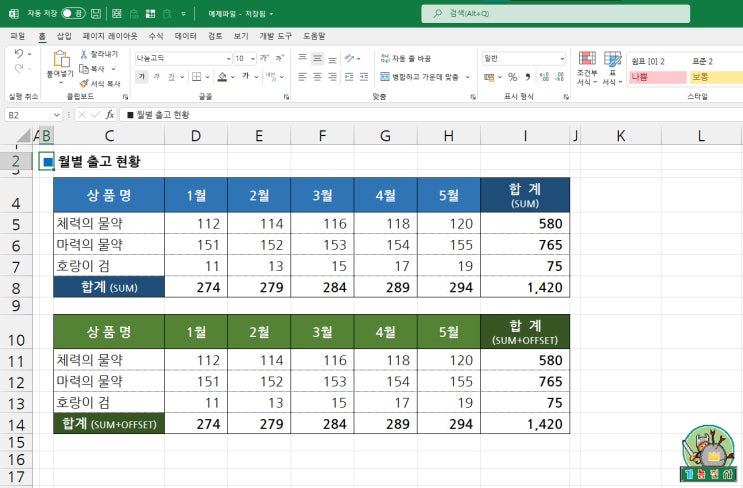This screenshot has width=743, height=488.
Task: Click the increase indent icon
Action: click(x=364, y=76)
